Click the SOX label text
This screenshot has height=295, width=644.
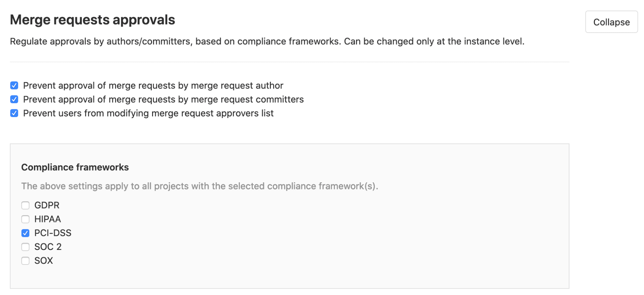tap(44, 260)
